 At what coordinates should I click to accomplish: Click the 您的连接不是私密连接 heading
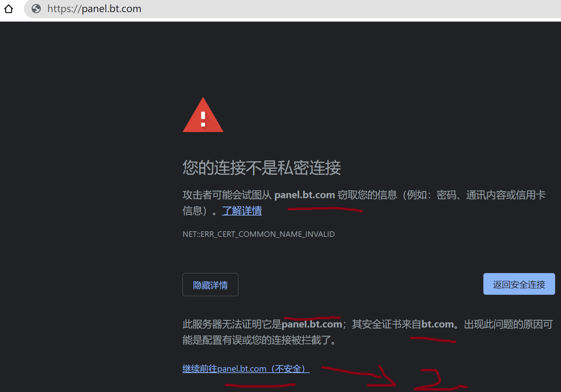[262, 168]
